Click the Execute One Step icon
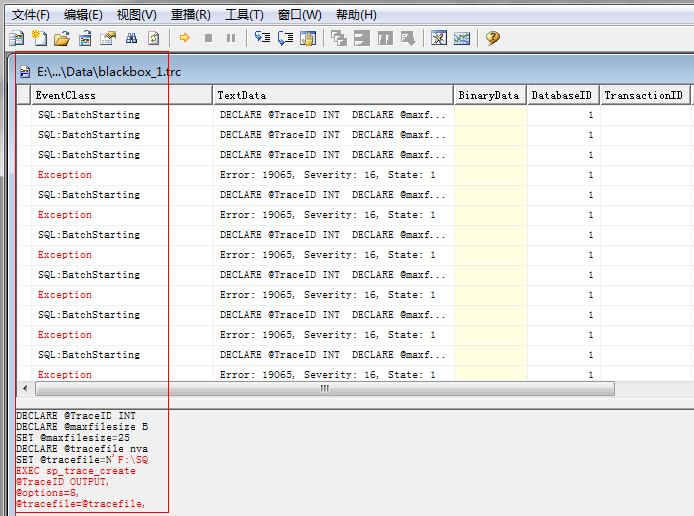 click(262, 38)
